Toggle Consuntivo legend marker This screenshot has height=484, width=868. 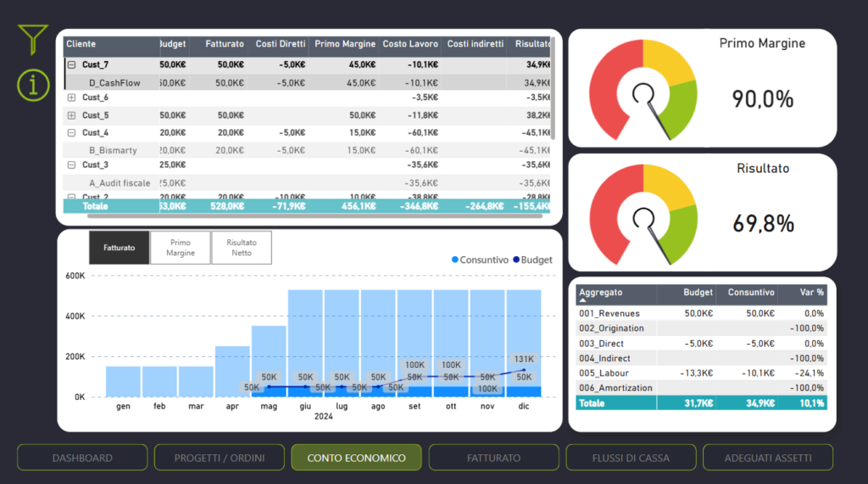pyautogui.click(x=455, y=259)
